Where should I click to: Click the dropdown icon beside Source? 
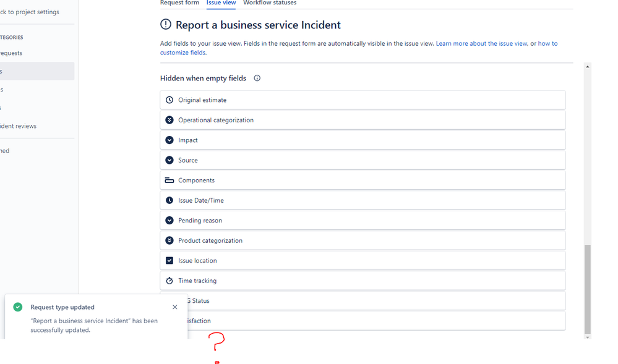tap(170, 160)
